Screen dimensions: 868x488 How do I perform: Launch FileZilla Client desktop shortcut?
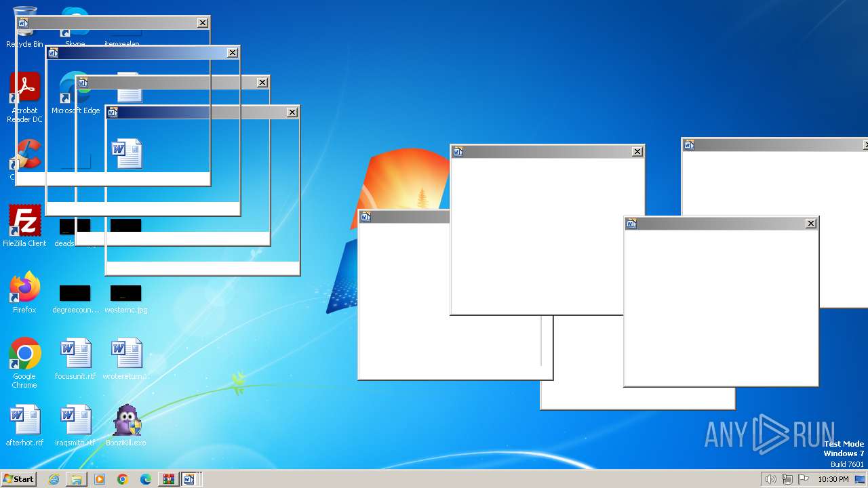tap(24, 226)
